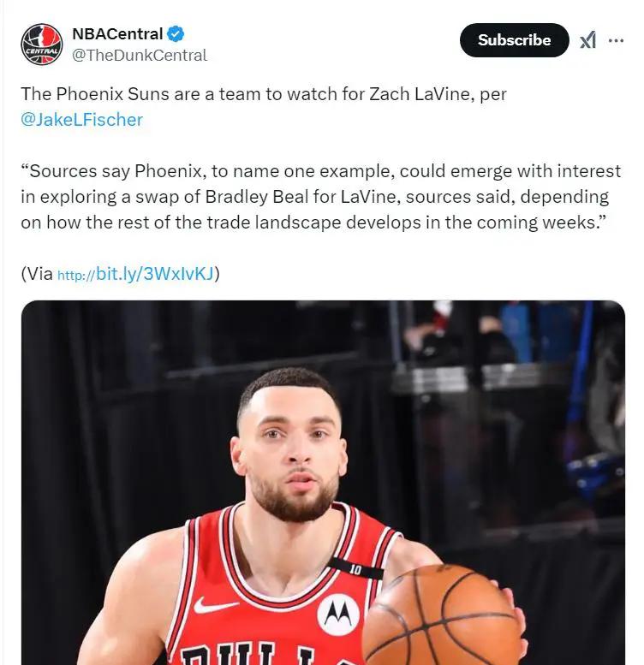Open the @TheDunkCentral handle

(x=140, y=56)
